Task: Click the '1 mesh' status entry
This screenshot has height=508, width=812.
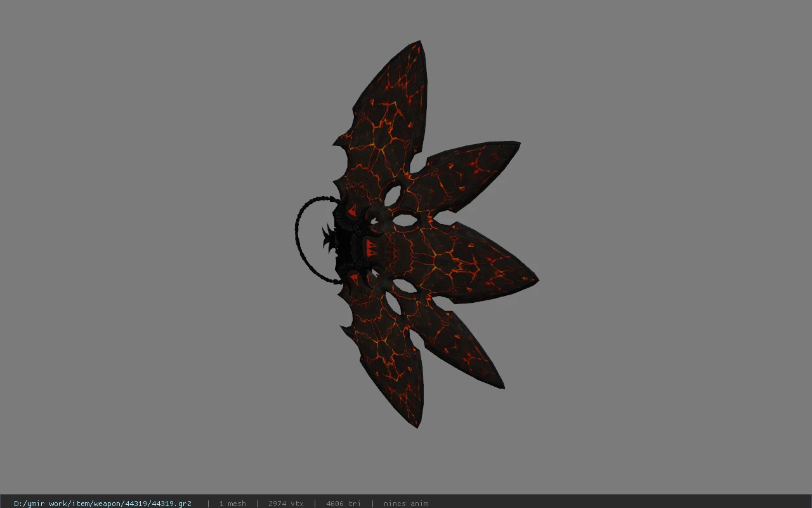Action: tap(233, 504)
